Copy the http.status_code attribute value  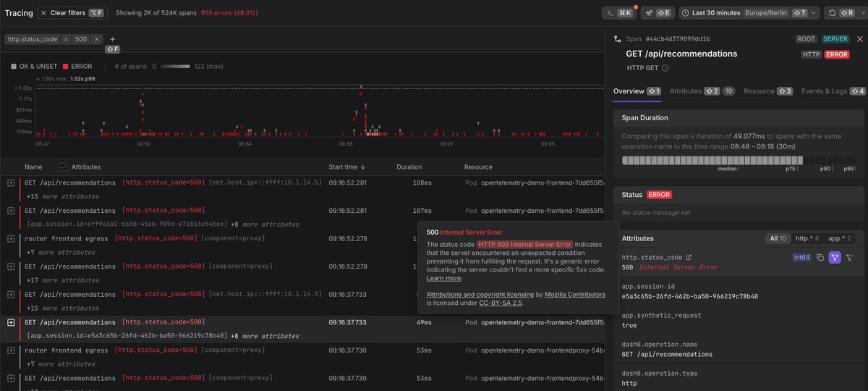tap(820, 257)
